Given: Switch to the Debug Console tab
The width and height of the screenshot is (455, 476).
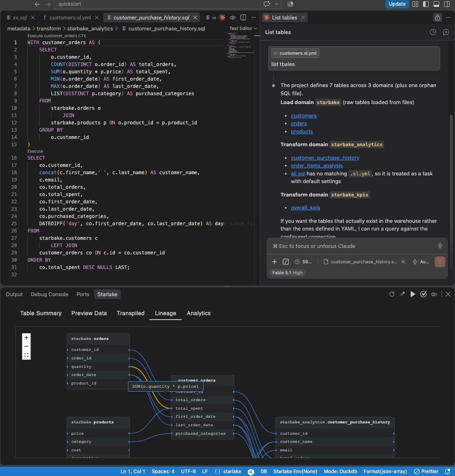Looking at the screenshot, I should point(49,294).
